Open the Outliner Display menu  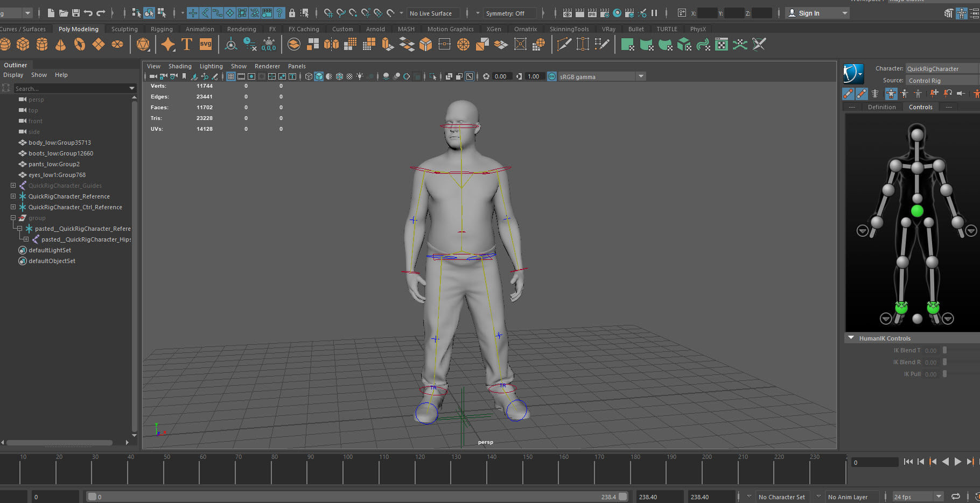(x=13, y=75)
